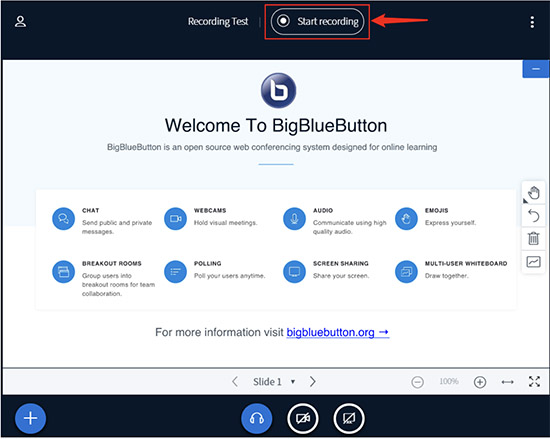Click the Emojis feature icon
This screenshot has height=439, width=550.
tap(406, 218)
